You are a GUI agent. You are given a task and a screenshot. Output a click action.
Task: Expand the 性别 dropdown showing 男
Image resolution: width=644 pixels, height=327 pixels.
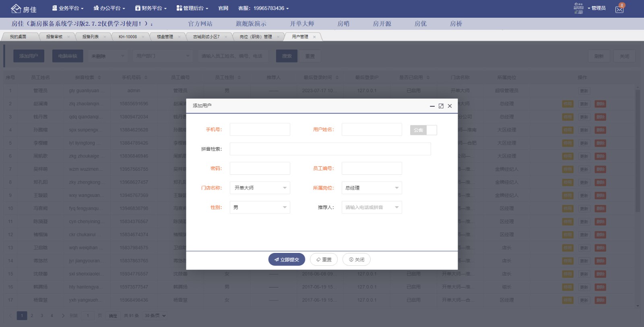click(260, 207)
